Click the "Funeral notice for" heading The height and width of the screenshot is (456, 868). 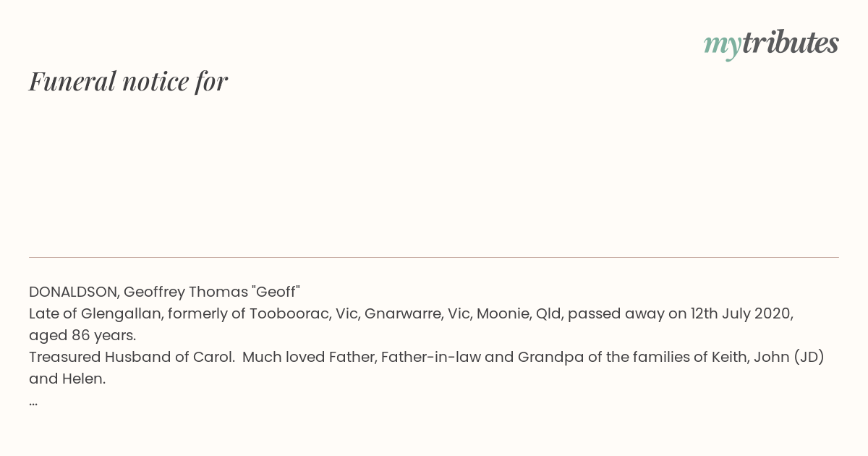(x=128, y=81)
